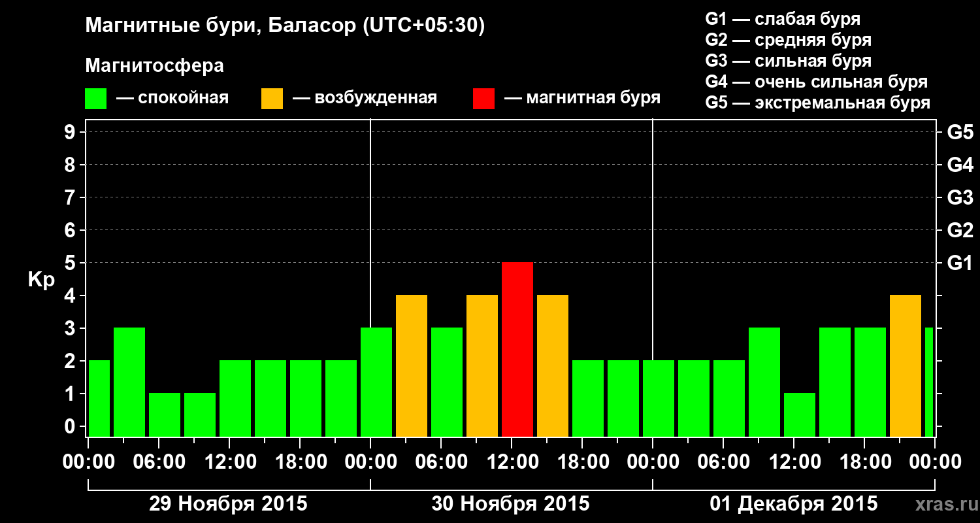The image size is (980, 523).
Task: Click '06:00' time label above 01 Декабря
Action: click(723, 462)
